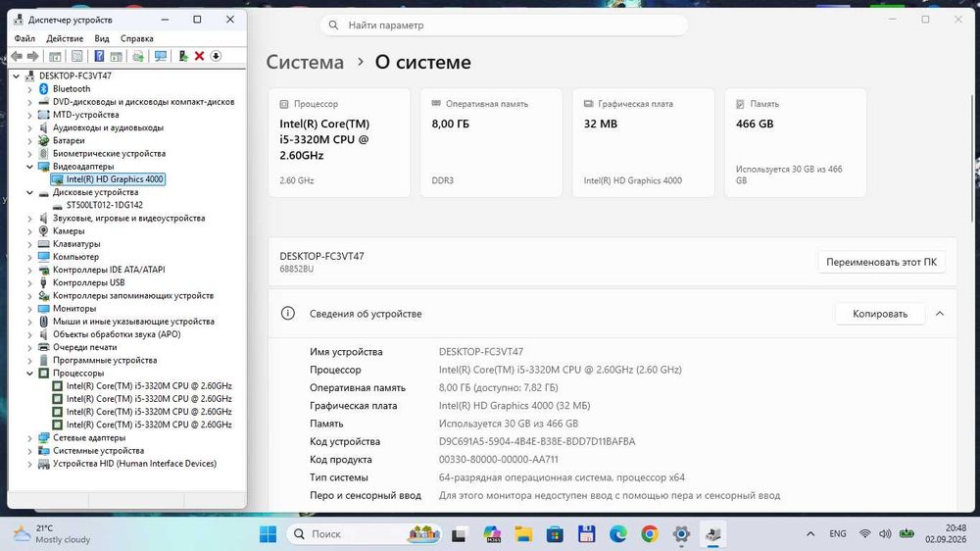This screenshot has height=551, width=980.
Task: Select Устройства HID (Human Interface Devices)
Action: pos(134,464)
